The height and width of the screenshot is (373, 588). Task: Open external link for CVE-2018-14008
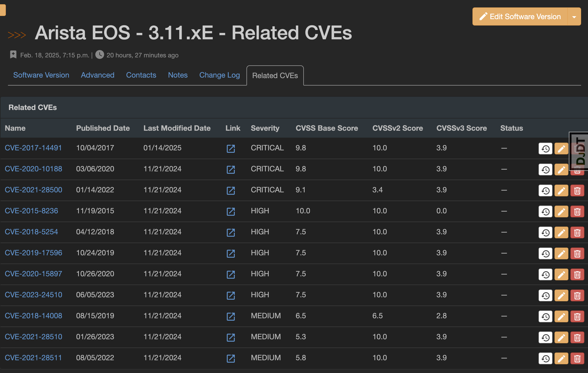231,316
